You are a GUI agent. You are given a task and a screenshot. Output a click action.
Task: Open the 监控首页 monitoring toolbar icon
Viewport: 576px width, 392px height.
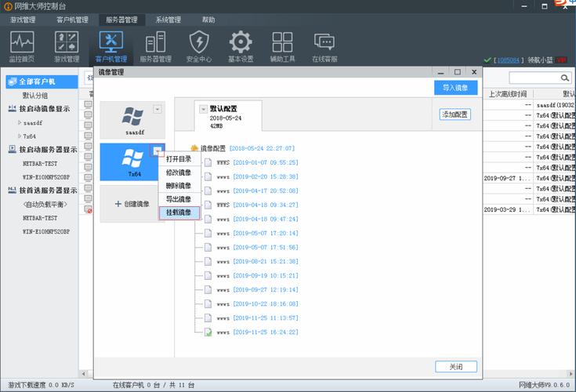[22, 46]
